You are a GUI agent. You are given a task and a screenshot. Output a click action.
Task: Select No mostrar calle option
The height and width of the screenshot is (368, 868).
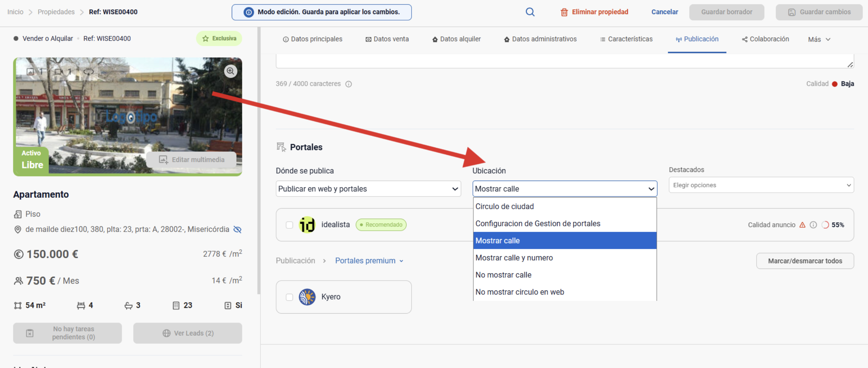[565, 275]
